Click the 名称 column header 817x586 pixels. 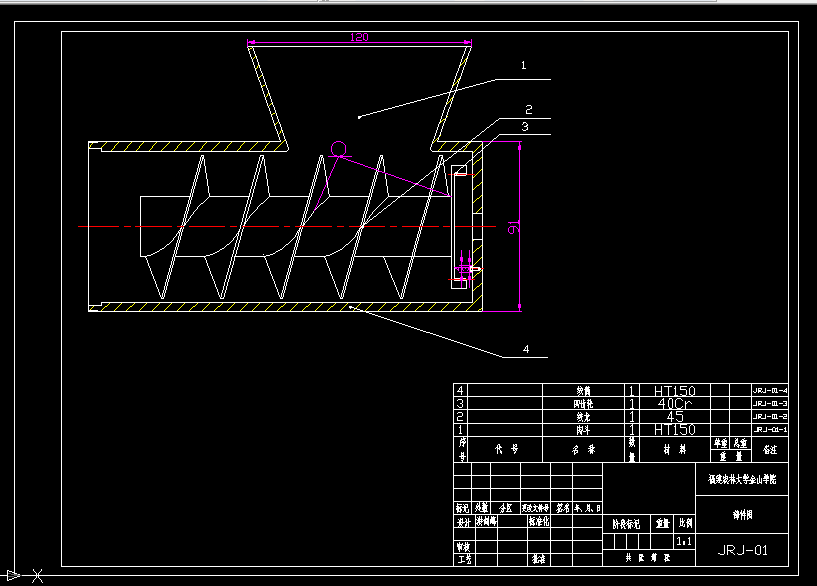pos(584,450)
